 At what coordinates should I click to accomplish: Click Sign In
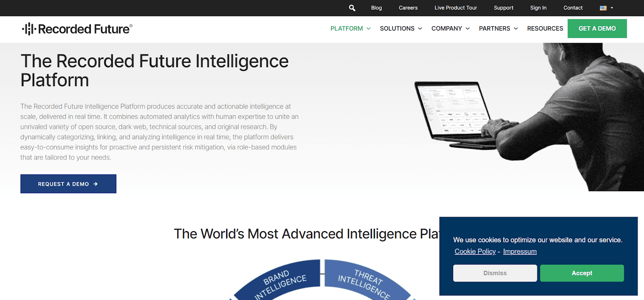coord(538,8)
